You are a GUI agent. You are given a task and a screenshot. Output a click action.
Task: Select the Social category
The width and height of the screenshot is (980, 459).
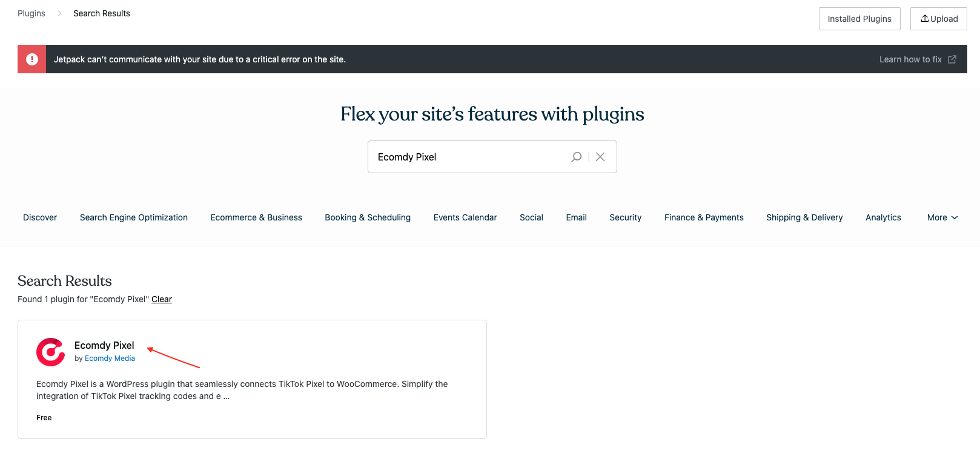click(x=531, y=217)
